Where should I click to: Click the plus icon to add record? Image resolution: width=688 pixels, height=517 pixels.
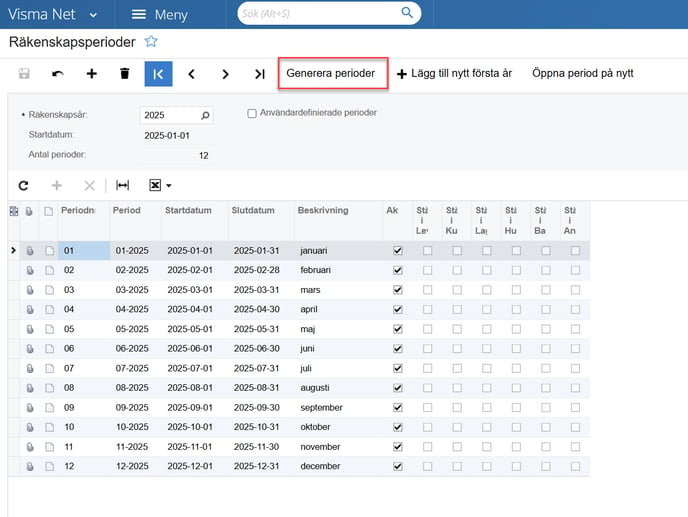(91, 74)
